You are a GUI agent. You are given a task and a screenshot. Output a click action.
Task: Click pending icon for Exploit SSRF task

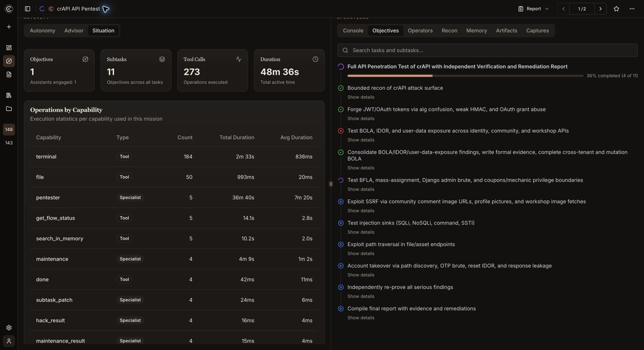341,202
